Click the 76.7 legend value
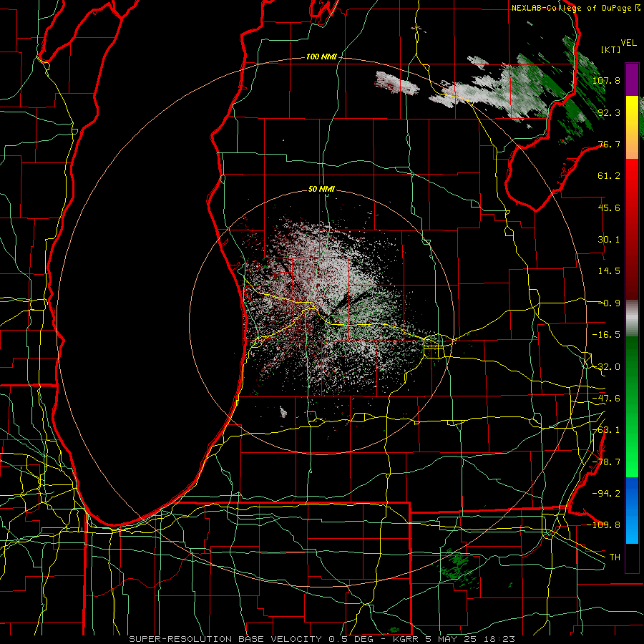The height and width of the screenshot is (644, 644). coord(609,144)
